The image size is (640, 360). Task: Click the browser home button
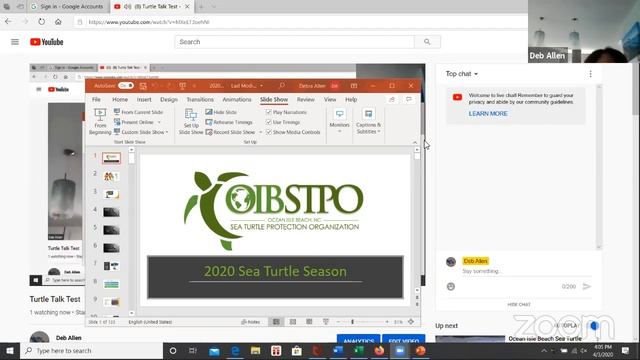pos(58,22)
